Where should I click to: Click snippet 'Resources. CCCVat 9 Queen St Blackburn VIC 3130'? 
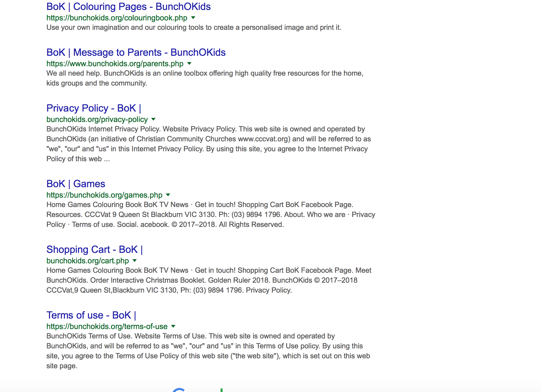[x=211, y=214]
